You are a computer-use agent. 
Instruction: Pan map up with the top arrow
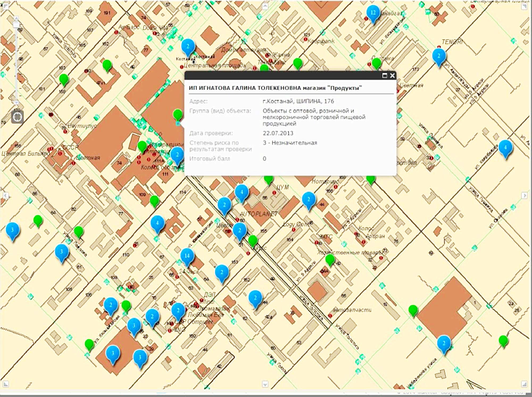pos(265,6)
